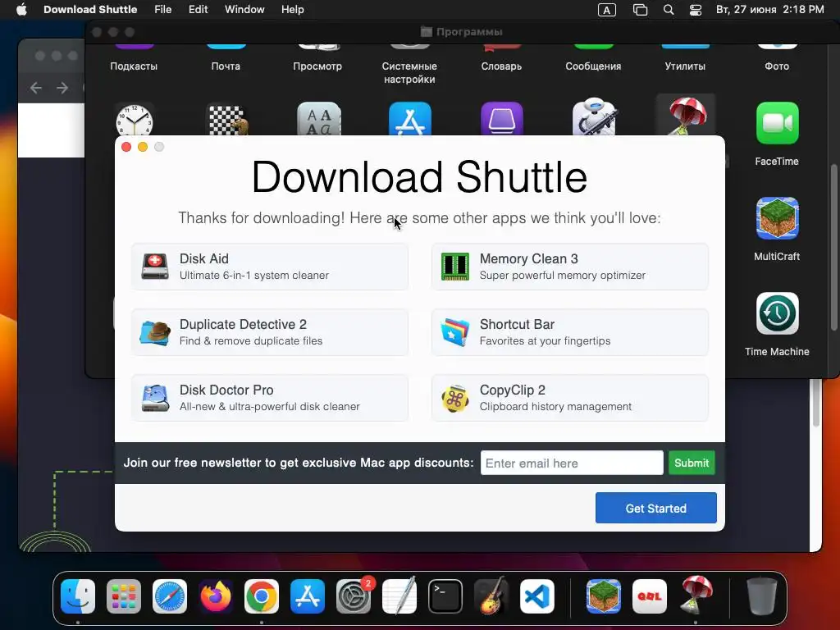This screenshot has height=630, width=840.
Task: Open the Trash in the Dock
Action: click(761, 596)
